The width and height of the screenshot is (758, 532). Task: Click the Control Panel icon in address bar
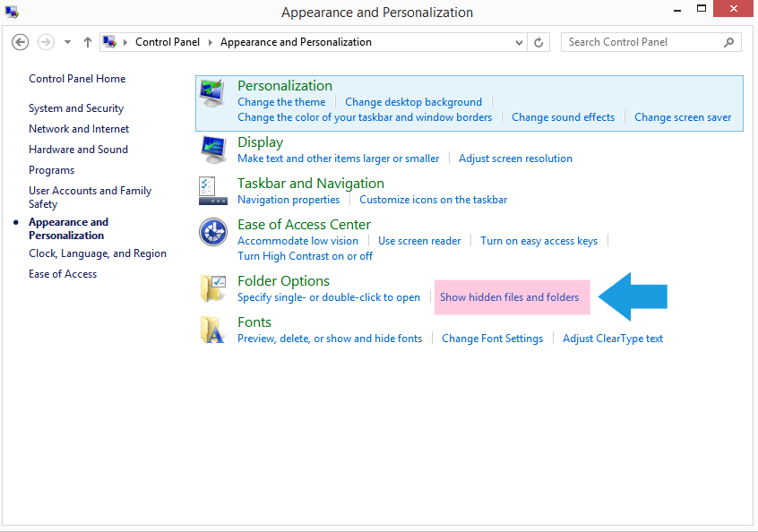point(109,42)
